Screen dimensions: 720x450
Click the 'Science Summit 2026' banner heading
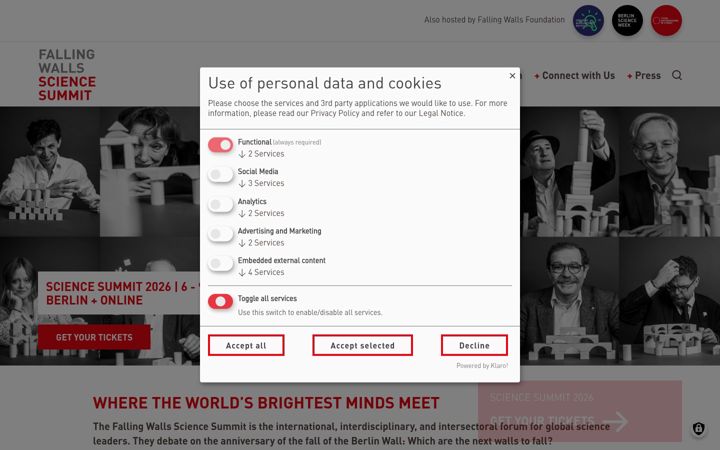tap(122, 293)
